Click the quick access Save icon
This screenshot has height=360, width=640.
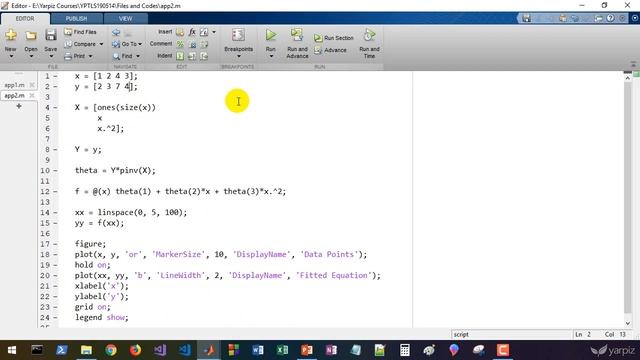(527, 18)
